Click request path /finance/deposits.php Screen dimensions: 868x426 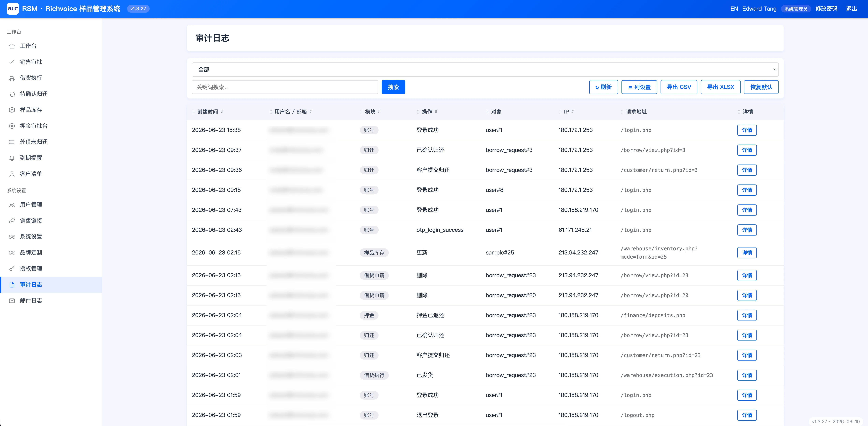point(653,315)
